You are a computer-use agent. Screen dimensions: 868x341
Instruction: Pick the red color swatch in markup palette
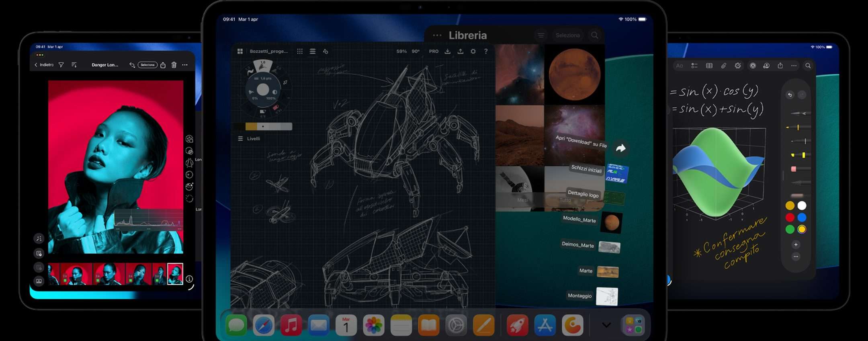tap(790, 218)
